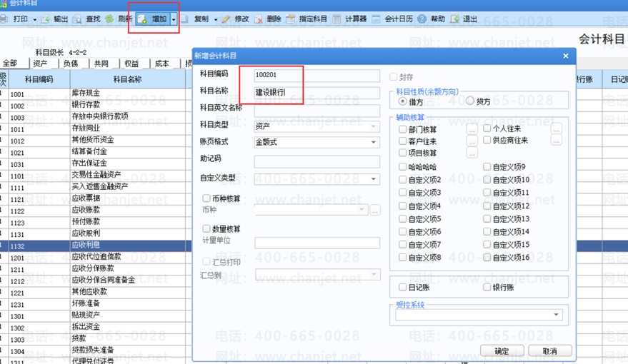This screenshot has height=364, width=628.
Task: Open the Print dropdown arrow
Action: click(34, 19)
